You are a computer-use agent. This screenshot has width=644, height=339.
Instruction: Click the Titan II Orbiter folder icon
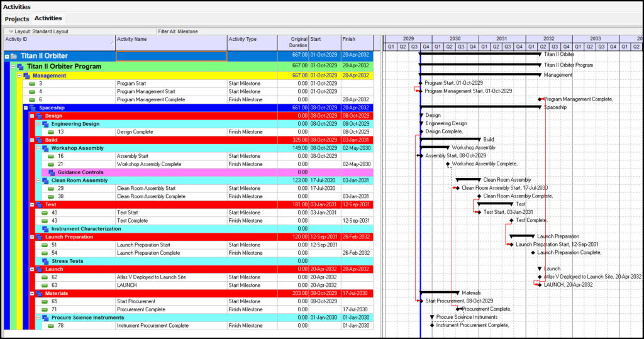pos(14,57)
